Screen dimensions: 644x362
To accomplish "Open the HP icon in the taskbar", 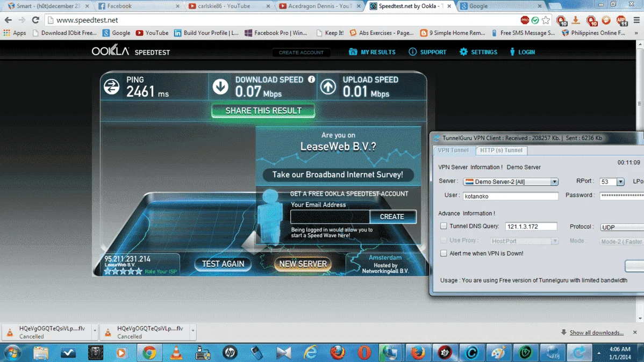I will coord(230,352).
